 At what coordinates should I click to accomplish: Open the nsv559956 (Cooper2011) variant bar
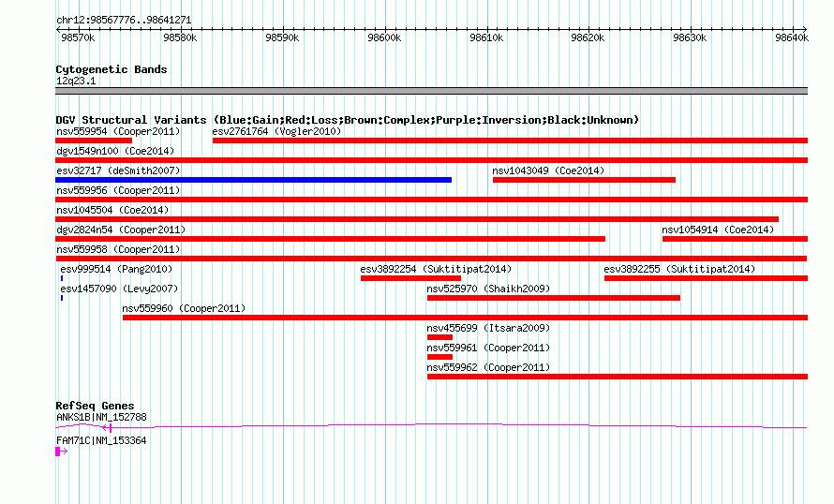pyautogui.click(x=431, y=200)
